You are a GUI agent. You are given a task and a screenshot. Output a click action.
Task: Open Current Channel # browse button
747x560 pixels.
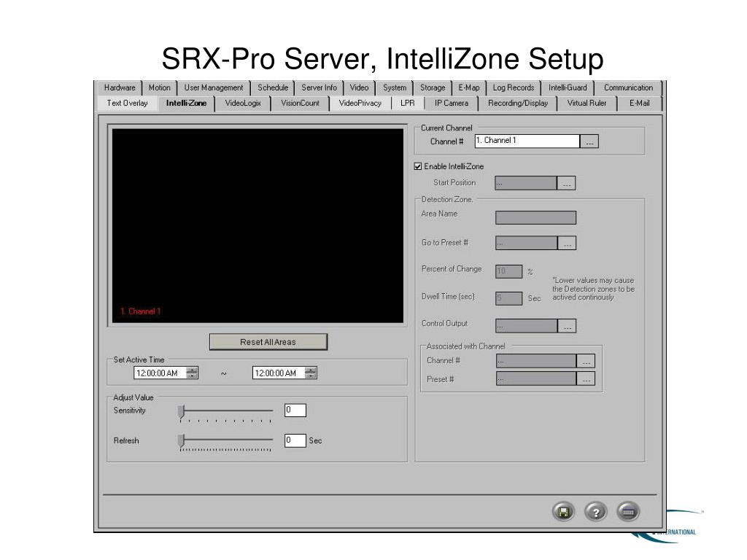(x=589, y=141)
